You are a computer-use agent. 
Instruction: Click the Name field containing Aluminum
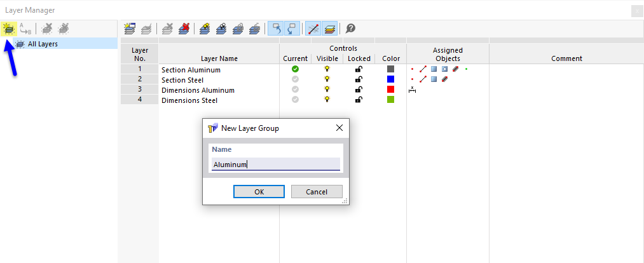[x=275, y=164]
